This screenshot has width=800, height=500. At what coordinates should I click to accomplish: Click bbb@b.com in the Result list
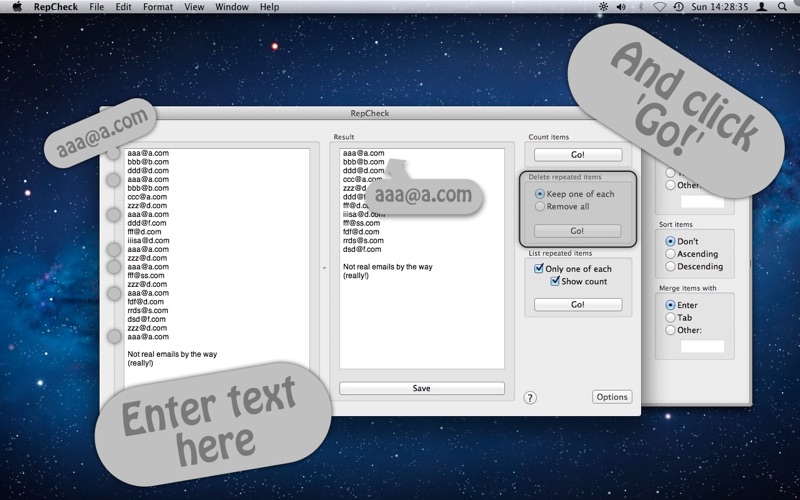pos(364,162)
